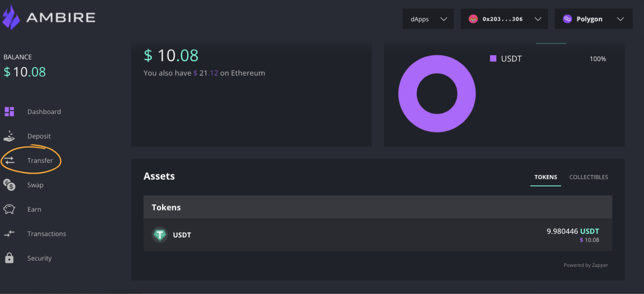Click the $ 10.08 value under USDT amount

[x=589, y=240]
